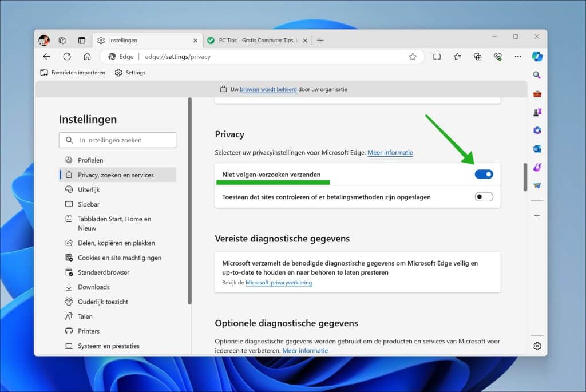Open Profielen settings section
Image resolution: width=586 pixels, height=392 pixels.
tap(118, 160)
